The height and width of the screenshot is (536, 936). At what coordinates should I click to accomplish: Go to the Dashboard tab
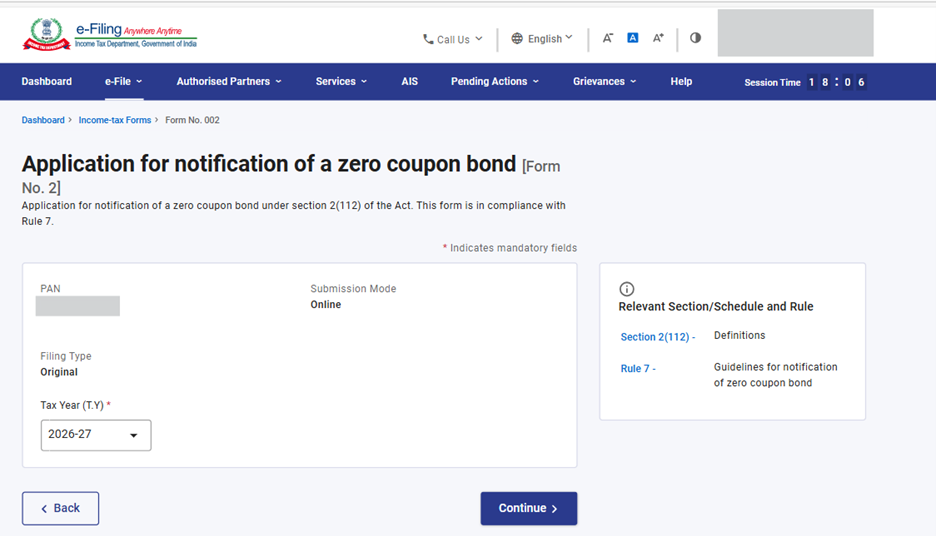[47, 82]
